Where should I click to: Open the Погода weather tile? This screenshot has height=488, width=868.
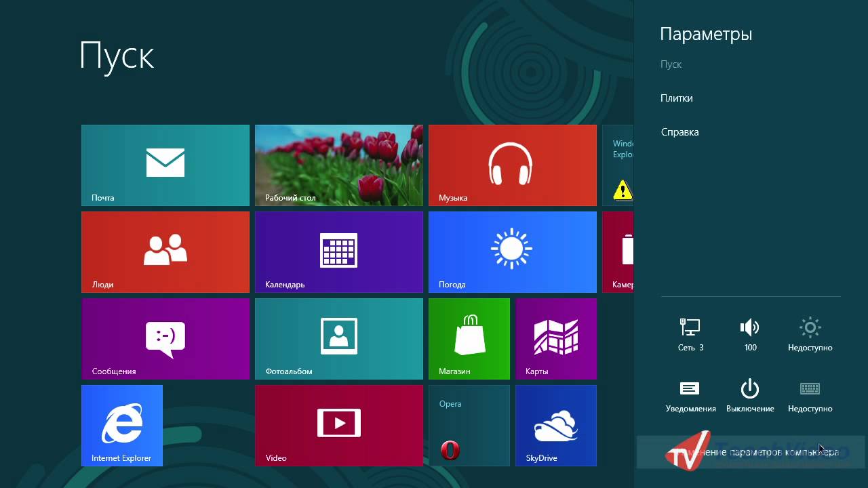click(513, 252)
